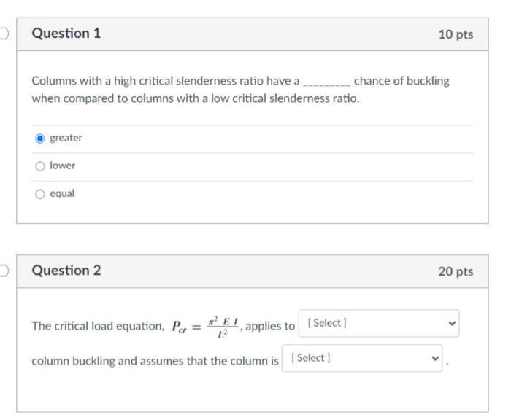Flag Question 2 with the marker icon
The height and width of the screenshot is (420, 511).
4,271
